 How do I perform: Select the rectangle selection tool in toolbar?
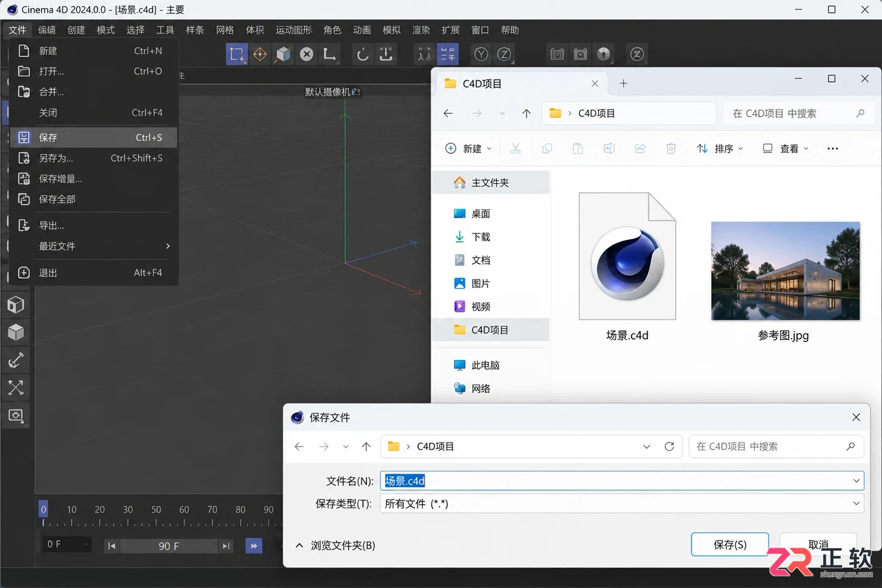coord(236,54)
